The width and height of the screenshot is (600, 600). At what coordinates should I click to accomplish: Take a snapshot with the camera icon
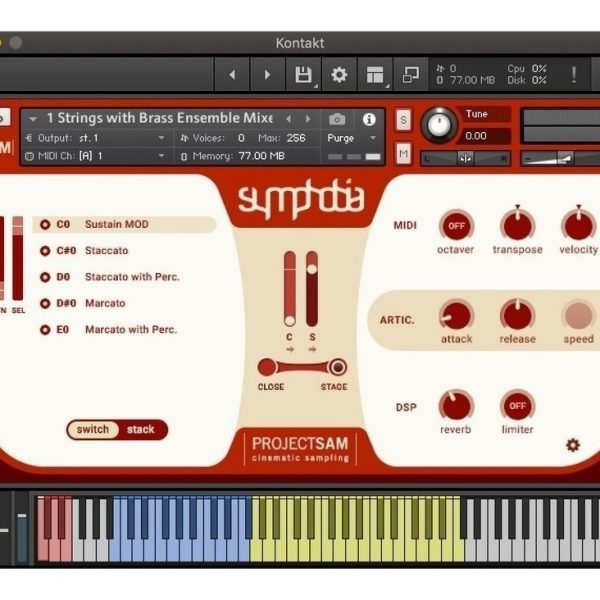(337, 119)
